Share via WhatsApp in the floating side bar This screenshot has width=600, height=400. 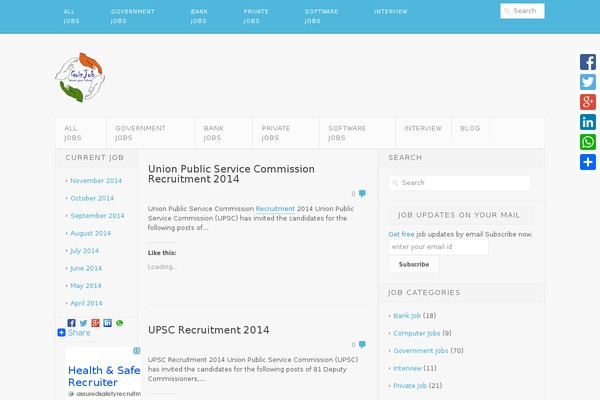tap(588, 142)
